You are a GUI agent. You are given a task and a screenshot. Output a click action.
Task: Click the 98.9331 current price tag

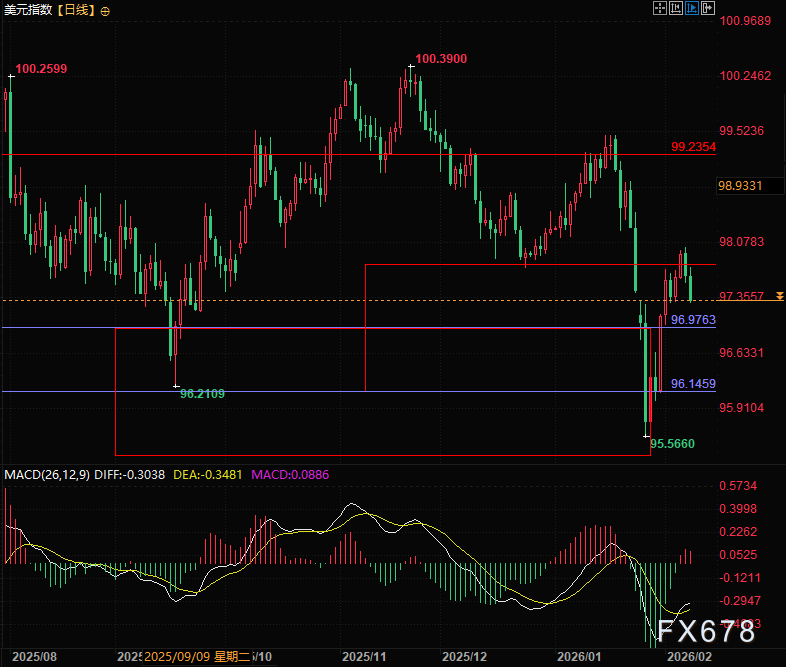(741, 186)
